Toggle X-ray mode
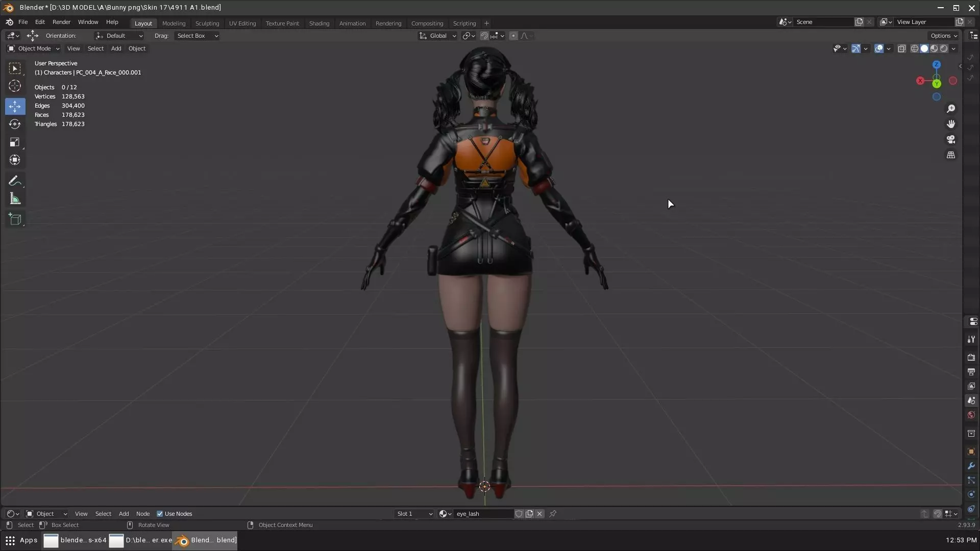980x551 pixels. [902, 48]
